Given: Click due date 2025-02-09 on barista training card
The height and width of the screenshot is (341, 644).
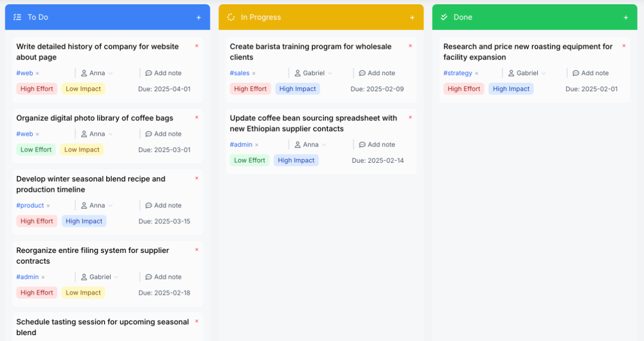Looking at the screenshot, I should 377,89.
